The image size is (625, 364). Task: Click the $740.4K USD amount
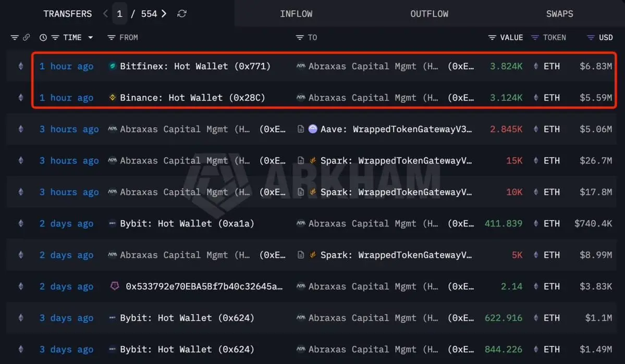point(593,223)
